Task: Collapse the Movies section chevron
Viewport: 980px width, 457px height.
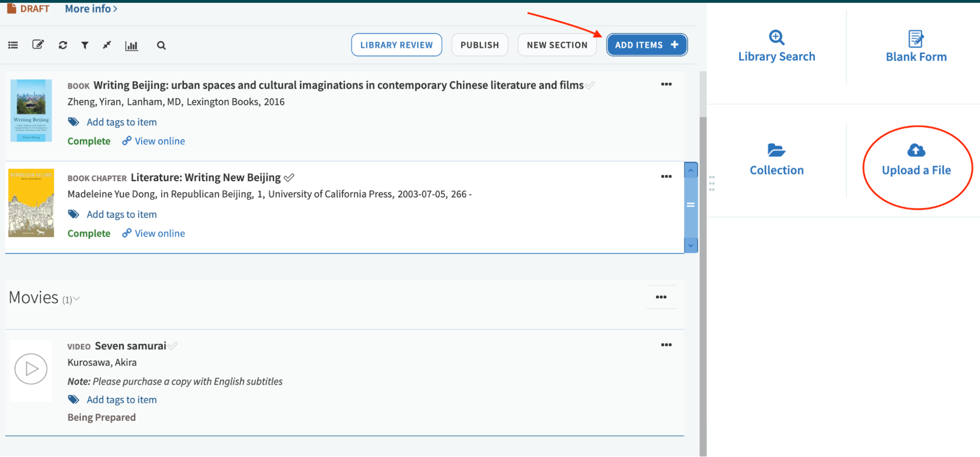Action: (76, 299)
